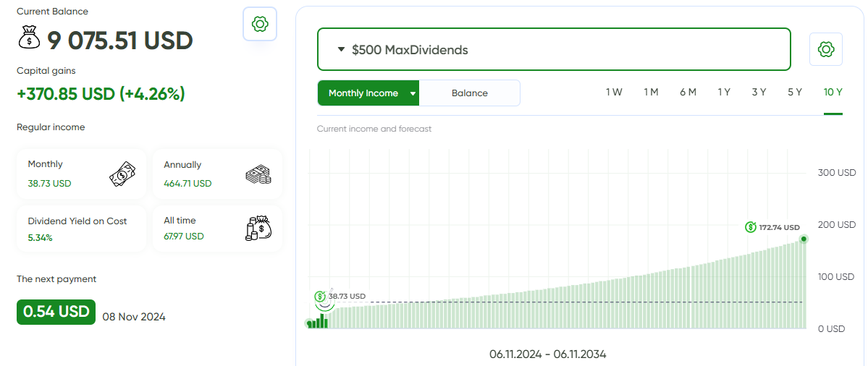
Task: Click the 38.73 USD current income marker icon
Action: tap(320, 297)
